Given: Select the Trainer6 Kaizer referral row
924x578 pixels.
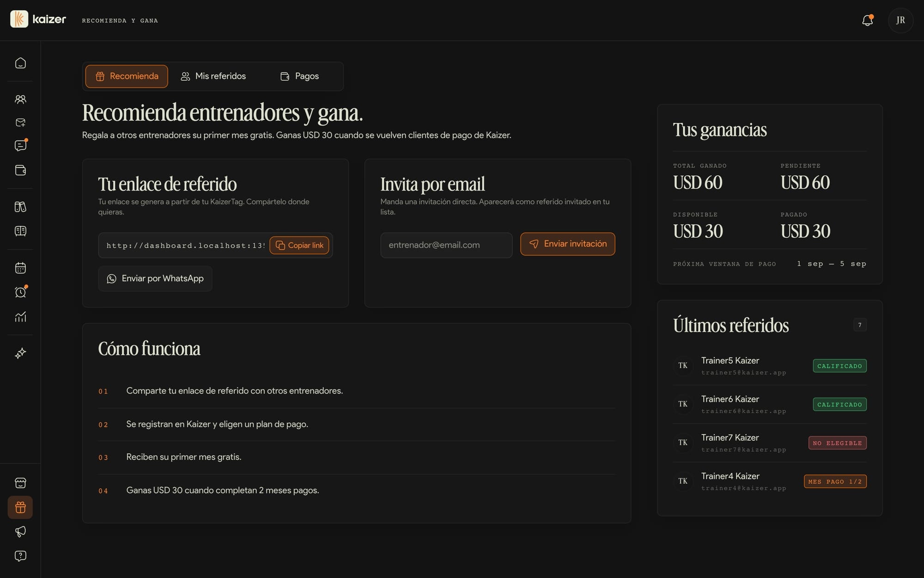Looking at the screenshot, I should pos(770,404).
